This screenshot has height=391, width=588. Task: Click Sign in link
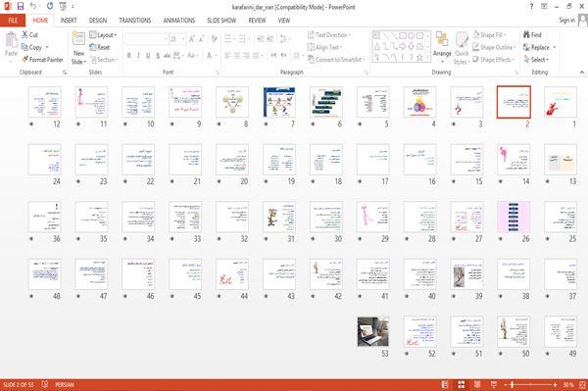(566, 21)
